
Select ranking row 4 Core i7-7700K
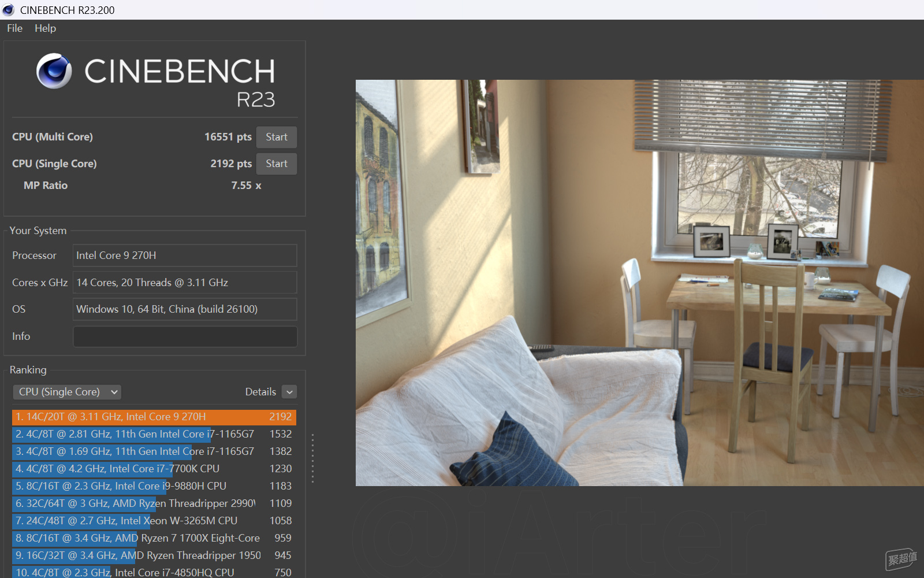coord(154,469)
